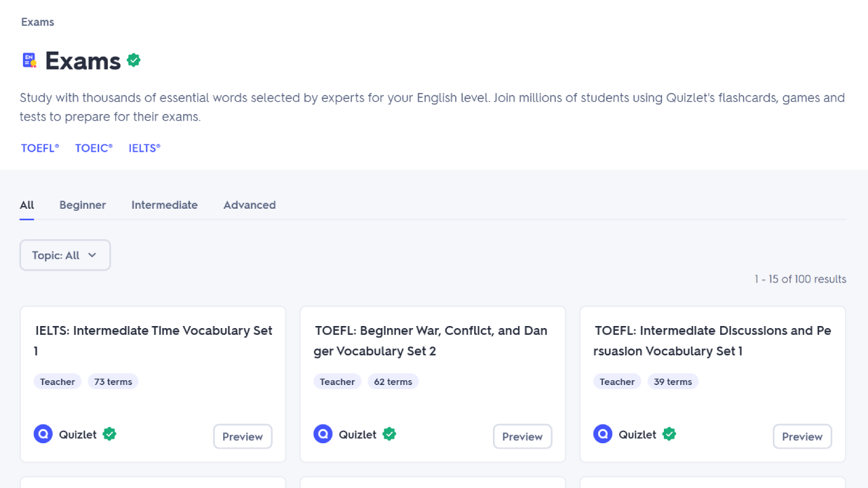
Task: Click verified badge on IELTS Time card
Action: click(x=109, y=434)
